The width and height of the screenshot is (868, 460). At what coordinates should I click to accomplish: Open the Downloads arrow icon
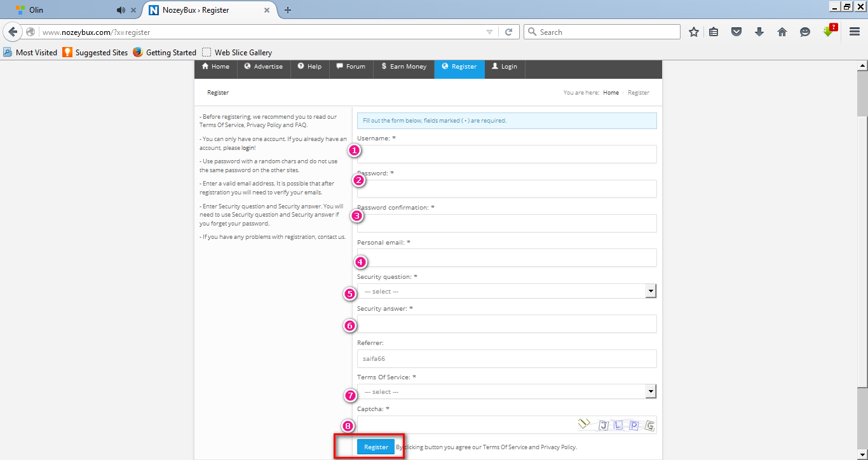759,32
